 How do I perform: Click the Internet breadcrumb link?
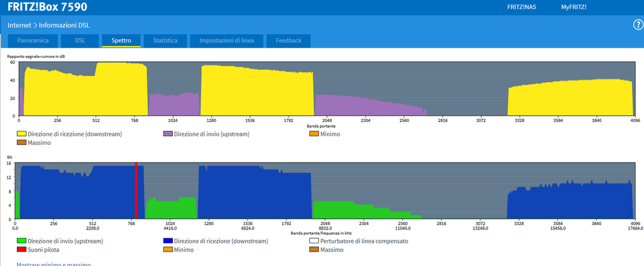tap(19, 25)
